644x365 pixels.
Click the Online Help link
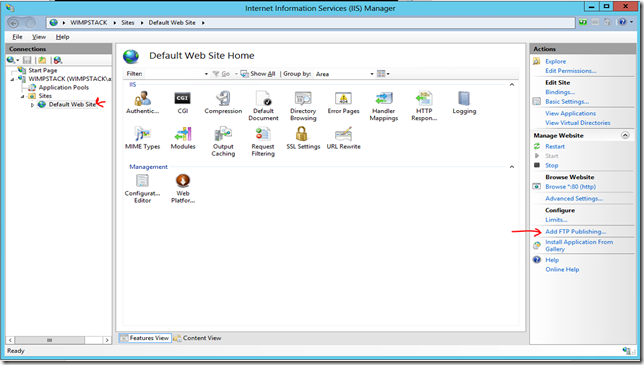click(562, 270)
